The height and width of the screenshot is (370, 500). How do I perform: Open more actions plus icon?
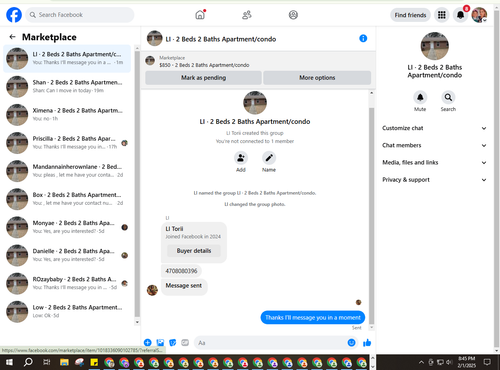[x=148, y=343]
